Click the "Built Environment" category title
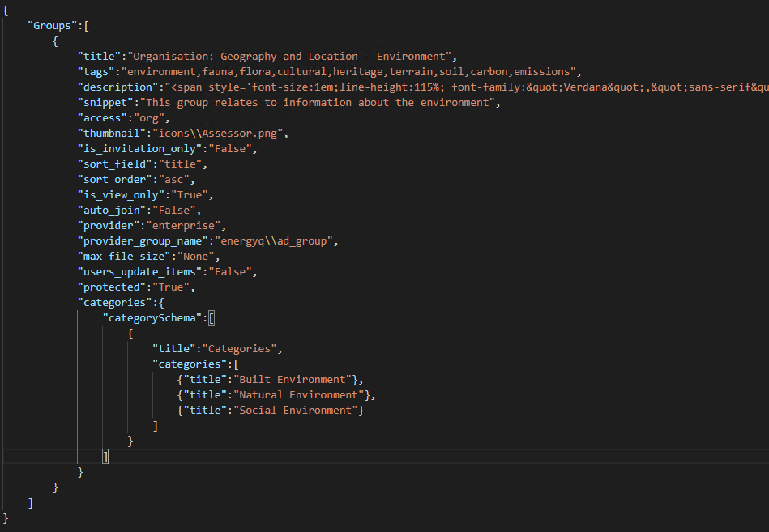This screenshot has width=769, height=532. point(296,380)
